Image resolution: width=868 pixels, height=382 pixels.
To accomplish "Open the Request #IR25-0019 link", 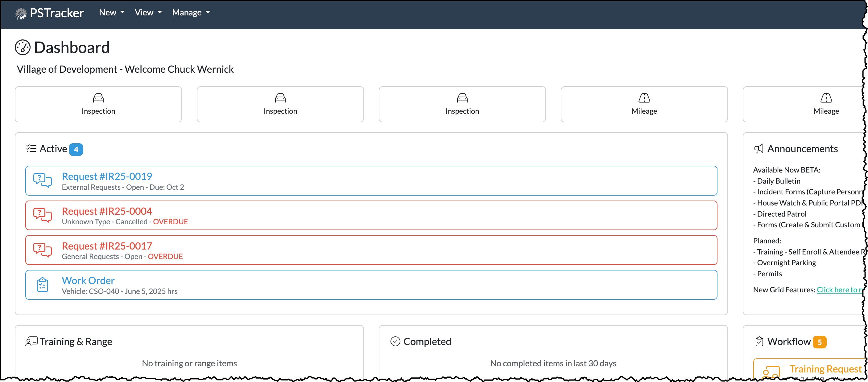I will coord(107,176).
